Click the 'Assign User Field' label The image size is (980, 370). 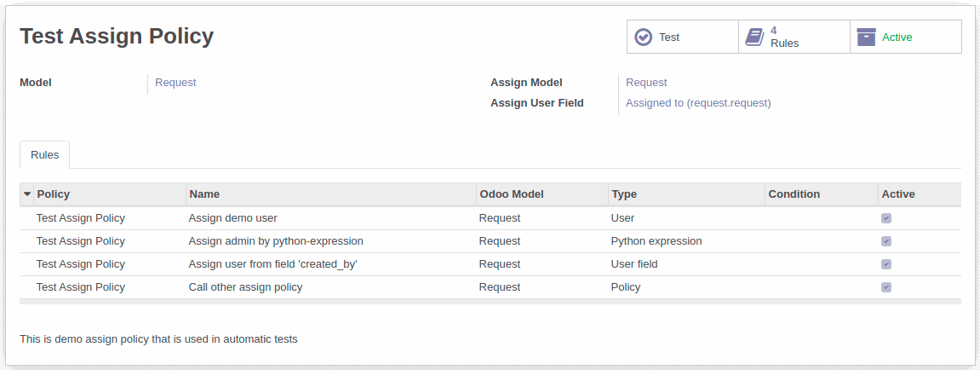click(537, 102)
